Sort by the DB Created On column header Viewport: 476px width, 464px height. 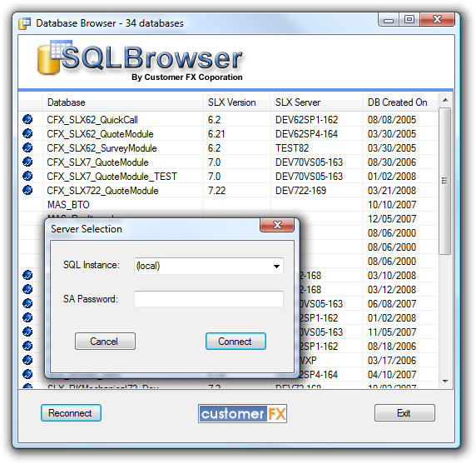coord(399,102)
